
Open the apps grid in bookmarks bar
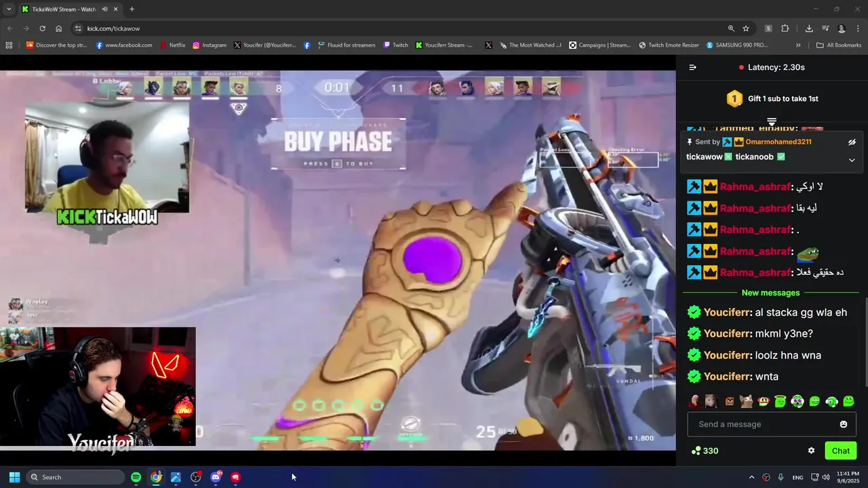tap(9, 45)
